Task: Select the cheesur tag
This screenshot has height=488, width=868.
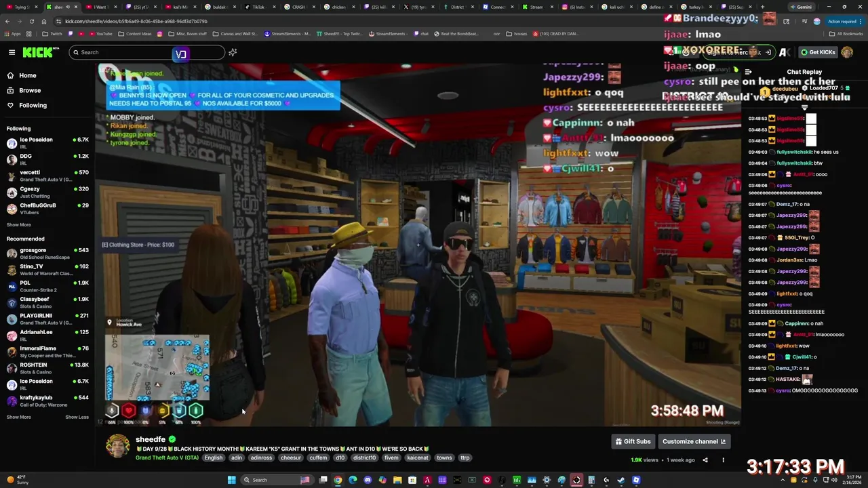Action: pos(291,457)
